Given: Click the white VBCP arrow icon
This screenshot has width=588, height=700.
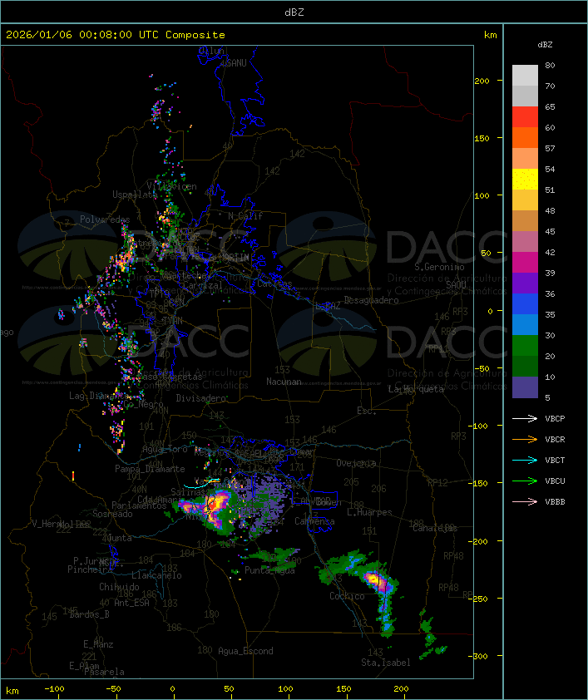Looking at the screenshot, I should 525,418.
